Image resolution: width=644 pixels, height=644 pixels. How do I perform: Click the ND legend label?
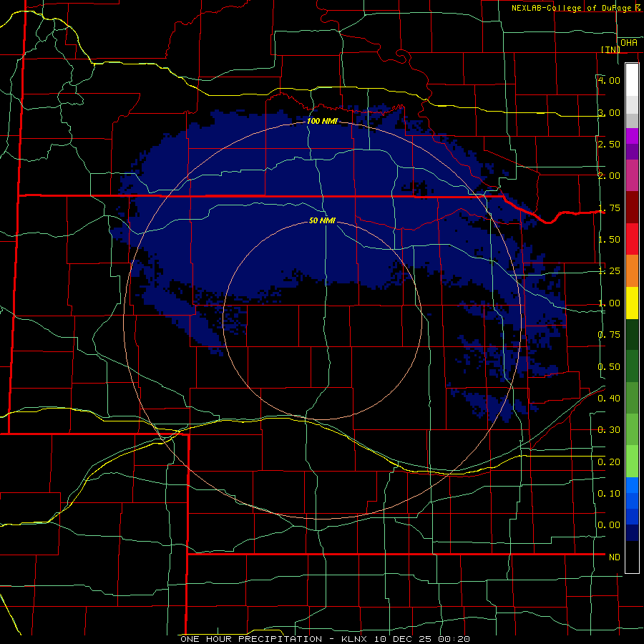pos(615,557)
